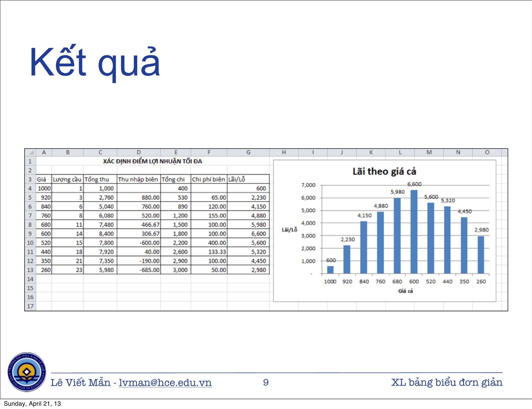The image size is (532, 409).
Task: Click the Lượng cầu header cell
Action: 68,179
